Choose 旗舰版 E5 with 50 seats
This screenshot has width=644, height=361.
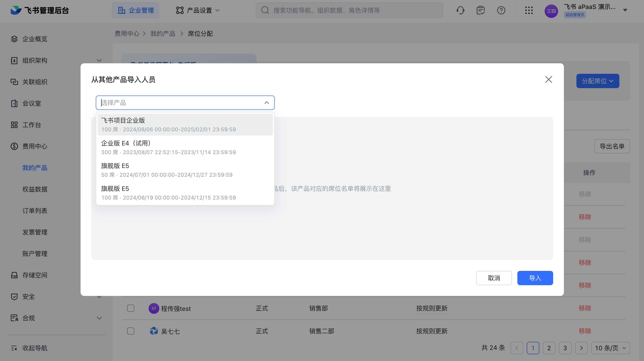point(185,170)
